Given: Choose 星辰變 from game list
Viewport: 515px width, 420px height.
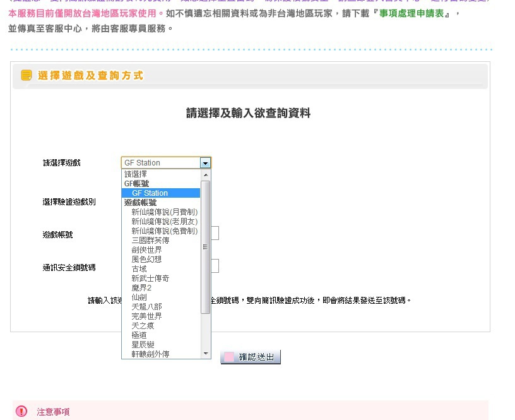Looking at the screenshot, I should 161,345.
